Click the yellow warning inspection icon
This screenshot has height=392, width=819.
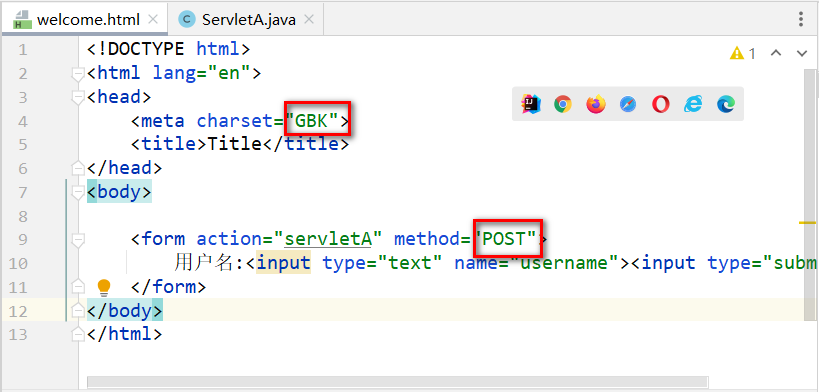(736, 53)
